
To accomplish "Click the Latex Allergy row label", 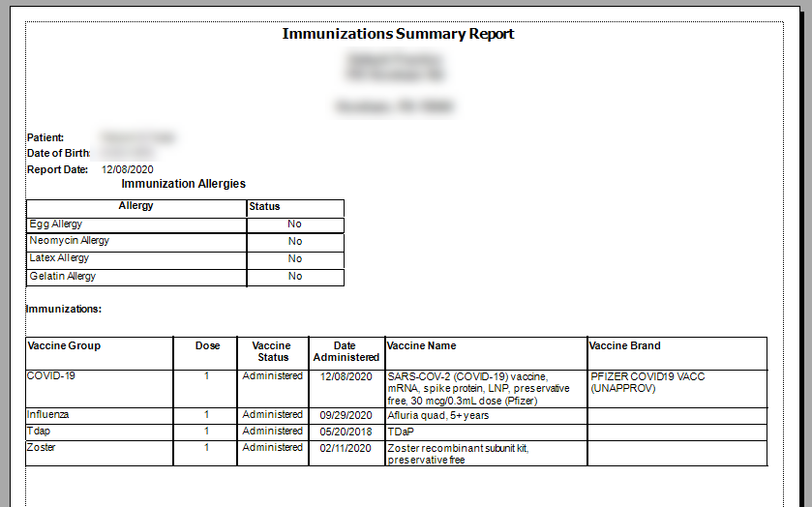I will point(59,258).
